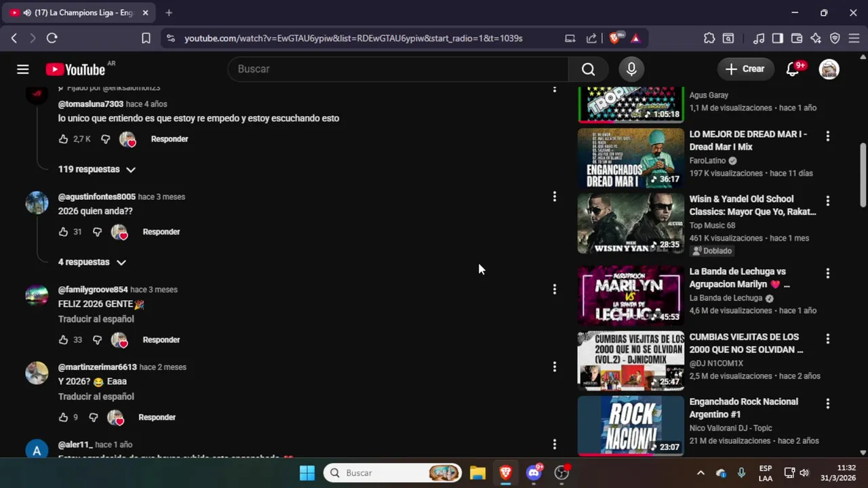Screen dimensions: 868x488
Task: Dislike the @familygroove854 comment
Action: [x=97, y=340]
